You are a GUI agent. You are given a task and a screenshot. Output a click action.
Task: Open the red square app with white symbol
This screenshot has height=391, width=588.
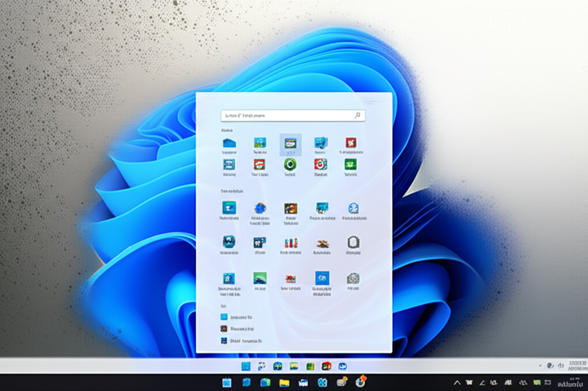pyautogui.click(x=351, y=142)
